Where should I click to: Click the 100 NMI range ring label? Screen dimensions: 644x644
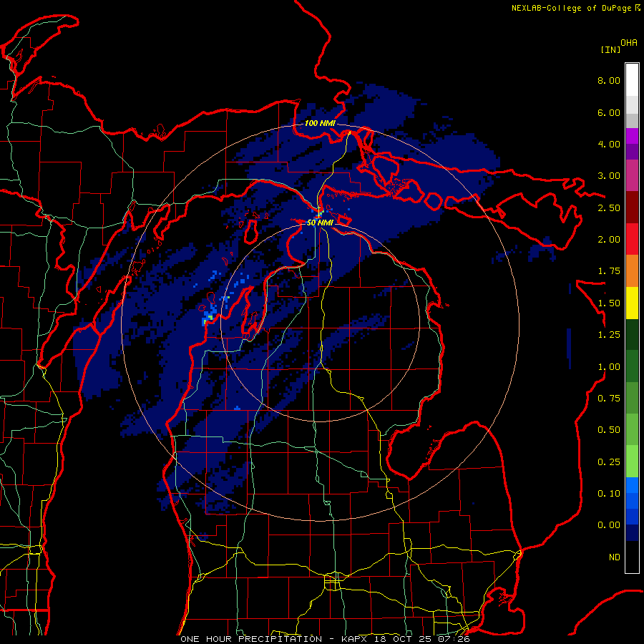click(320, 123)
